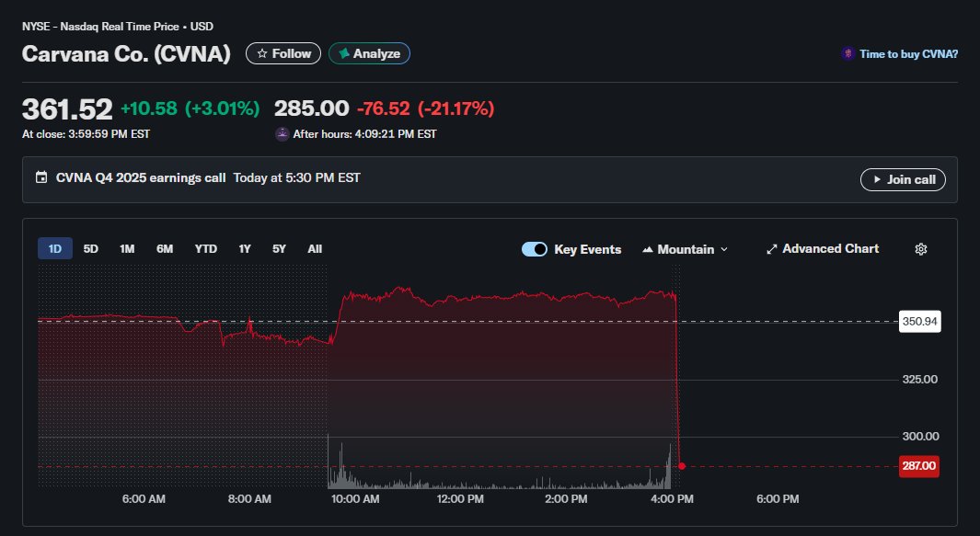Open the Mountain chart type dropdown
The width and height of the screenshot is (980, 536).
(x=685, y=249)
